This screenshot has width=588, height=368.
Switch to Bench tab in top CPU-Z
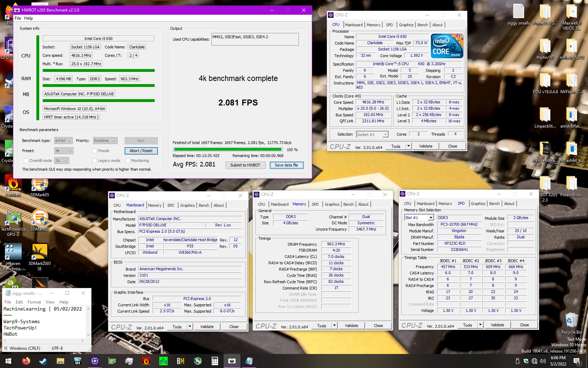click(422, 25)
